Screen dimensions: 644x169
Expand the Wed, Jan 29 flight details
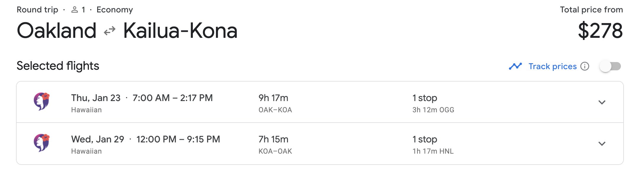tap(602, 144)
